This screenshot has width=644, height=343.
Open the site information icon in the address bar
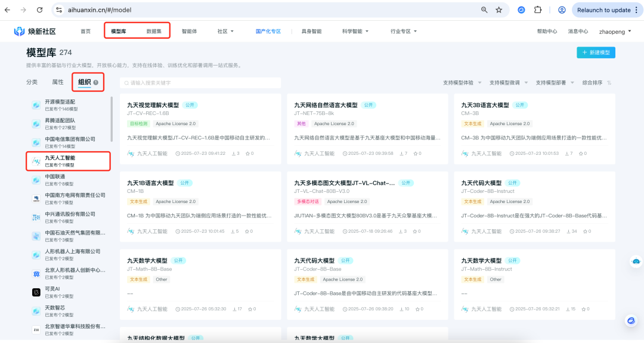tap(59, 10)
